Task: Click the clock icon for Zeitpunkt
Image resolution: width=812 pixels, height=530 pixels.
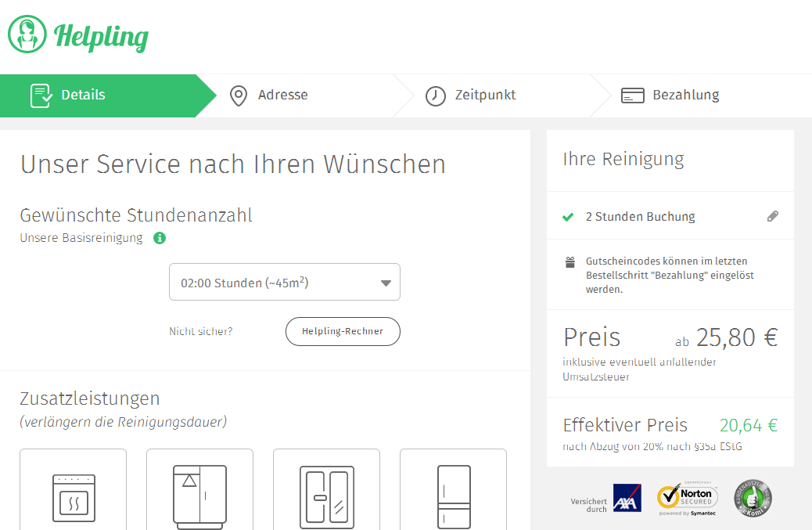Action: tap(435, 95)
